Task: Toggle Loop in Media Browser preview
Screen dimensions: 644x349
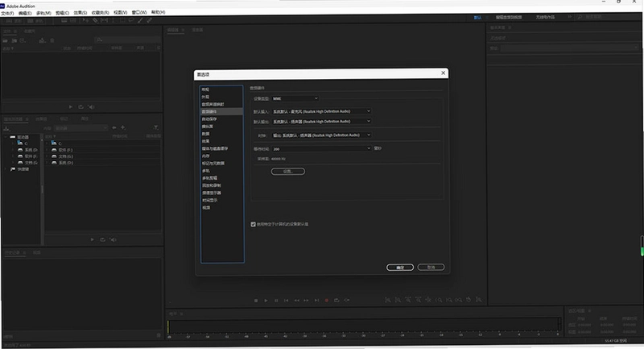Action: (x=103, y=239)
